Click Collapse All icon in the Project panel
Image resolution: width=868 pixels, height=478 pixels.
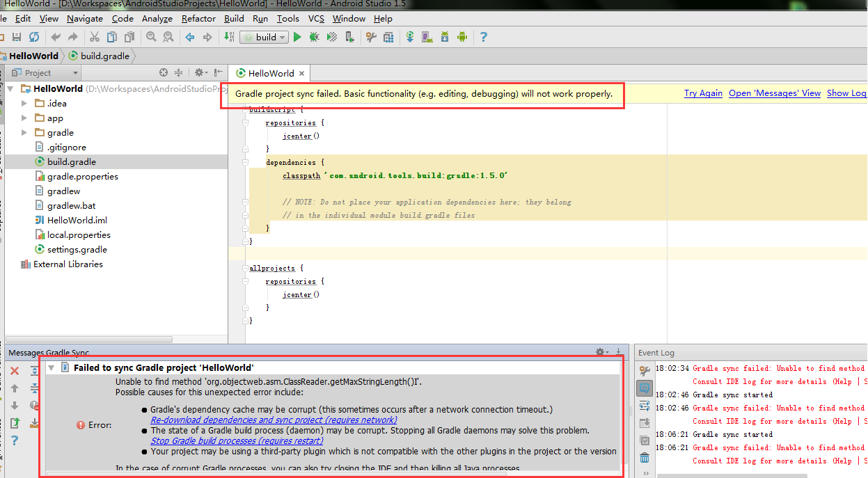coord(178,72)
